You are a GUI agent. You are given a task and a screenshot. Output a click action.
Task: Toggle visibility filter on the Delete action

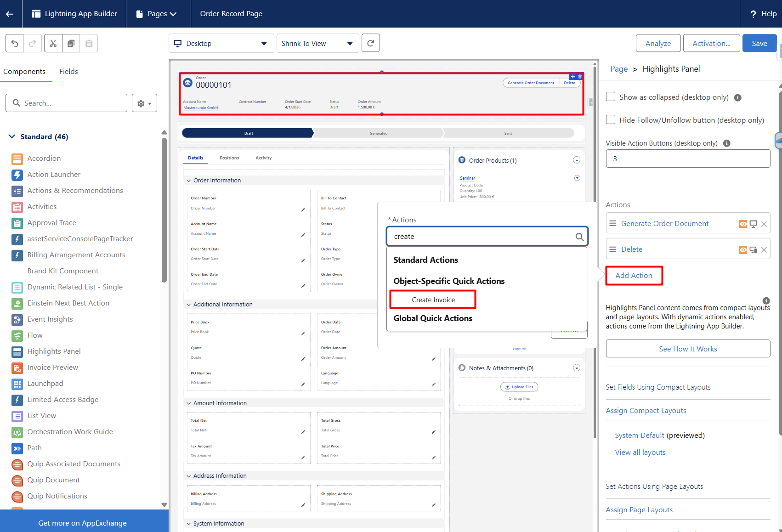pos(743,250)
